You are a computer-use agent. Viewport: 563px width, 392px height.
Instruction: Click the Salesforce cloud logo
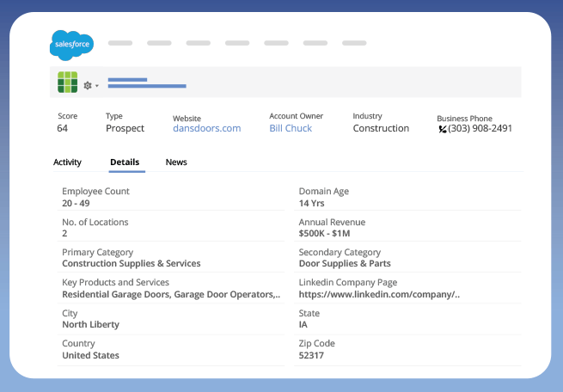[71, 45]
